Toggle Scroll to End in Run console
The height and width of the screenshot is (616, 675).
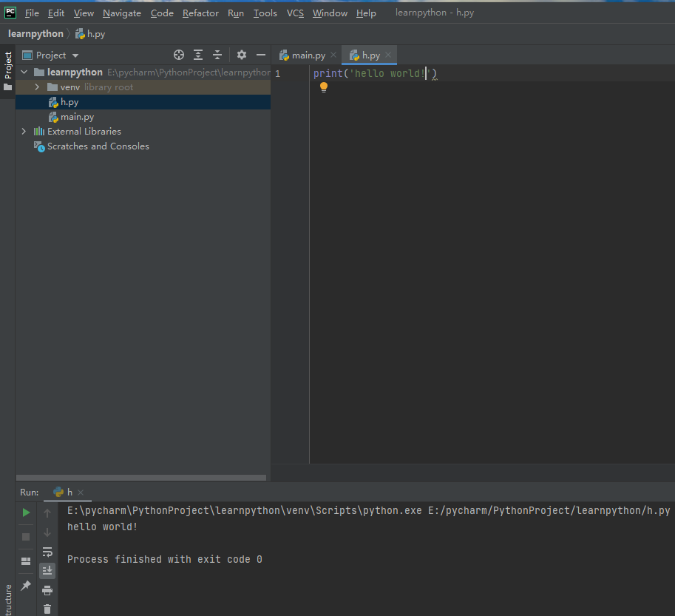[x=47, y=571]
